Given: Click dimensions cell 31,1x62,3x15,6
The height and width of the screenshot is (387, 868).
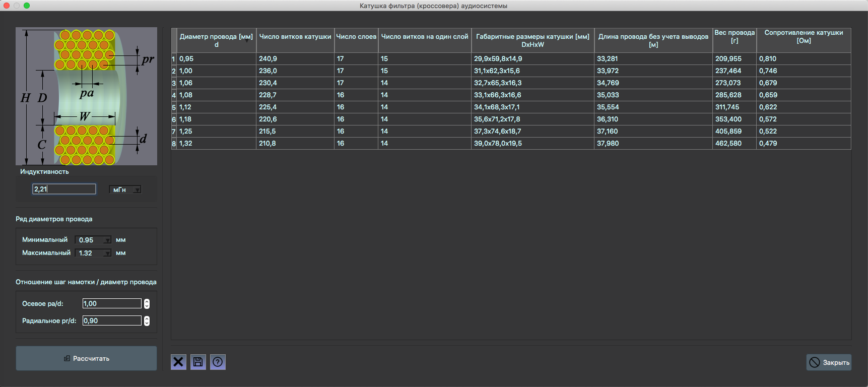Looking at the screenshot, I should point(533,71).
